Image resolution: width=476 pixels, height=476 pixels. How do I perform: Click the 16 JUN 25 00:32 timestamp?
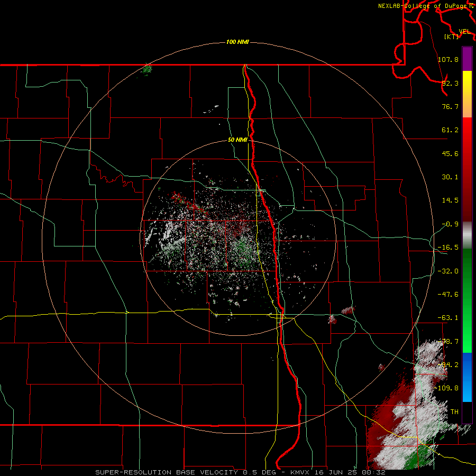click(x=351, y=472)
